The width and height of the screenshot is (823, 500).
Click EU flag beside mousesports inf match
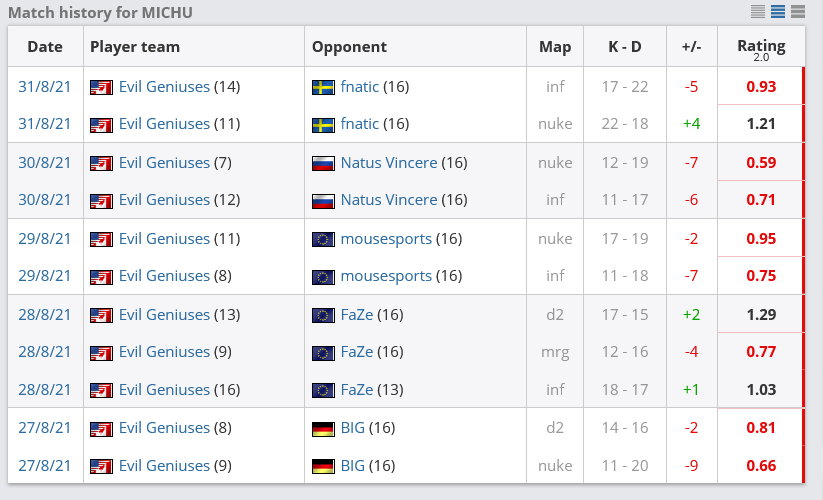323,276
